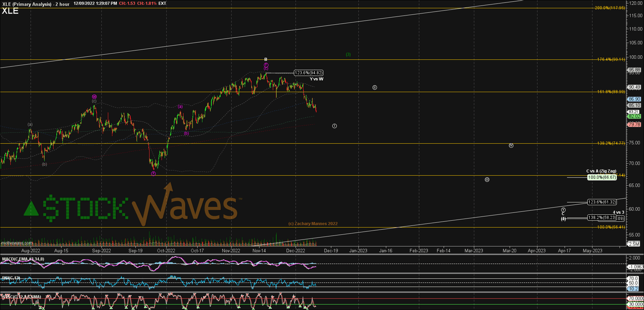Image resolution: width=644 pixels, height=310 pixels.
Task: Click the 83.21 last price tag
Action: click(x=634, y=111)
